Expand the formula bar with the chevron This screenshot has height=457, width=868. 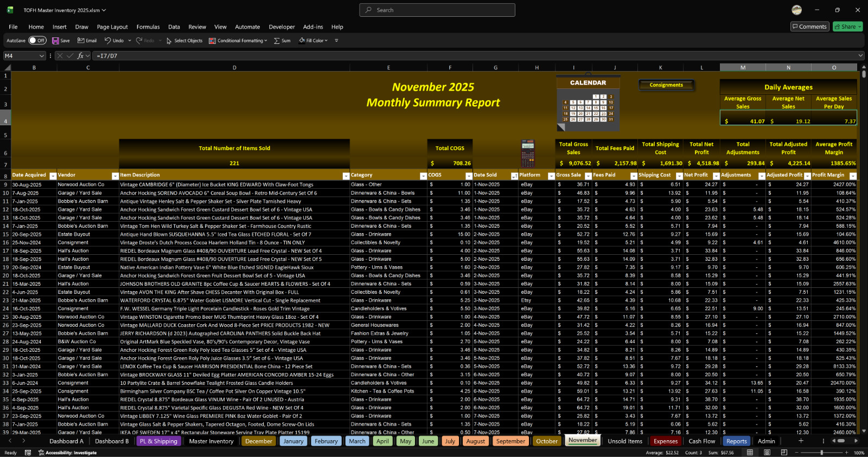click(x=860, y=56)
